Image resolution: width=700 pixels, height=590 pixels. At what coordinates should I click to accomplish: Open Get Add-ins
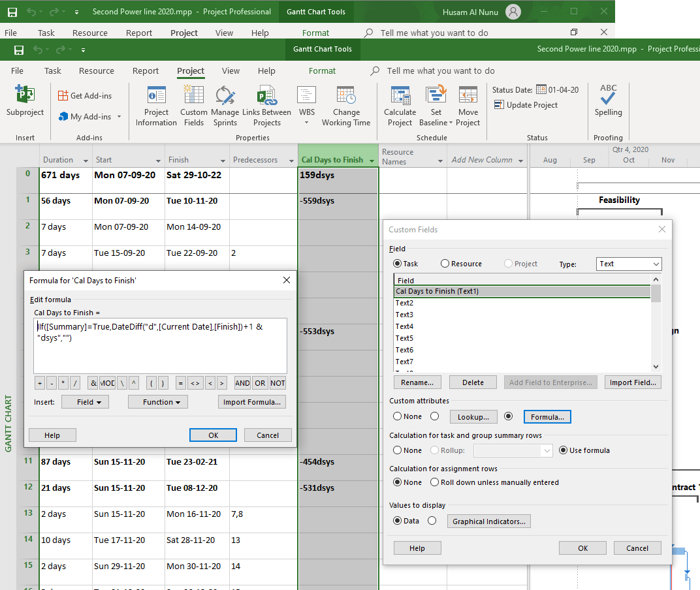click(85, 95)
